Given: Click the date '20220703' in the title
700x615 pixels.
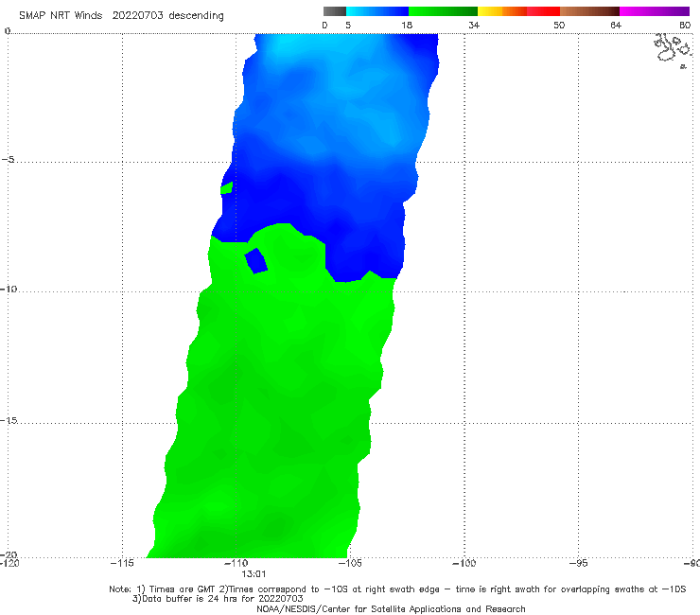Looking at the screenshot, I should coord(138,16).
